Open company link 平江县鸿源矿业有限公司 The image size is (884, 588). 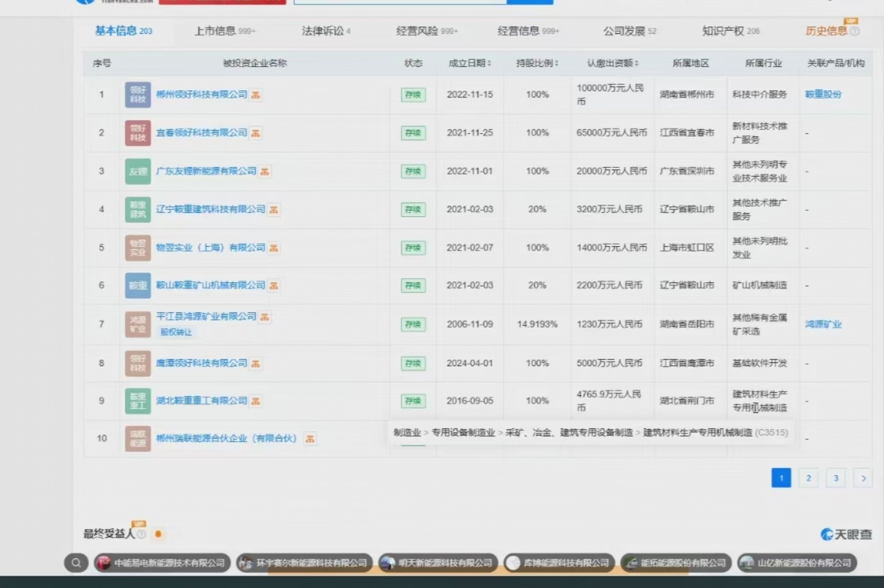tap(206, 317)
